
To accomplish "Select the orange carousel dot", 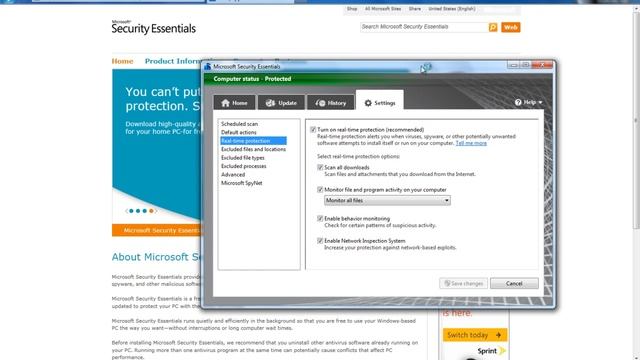I will [151, 211].
